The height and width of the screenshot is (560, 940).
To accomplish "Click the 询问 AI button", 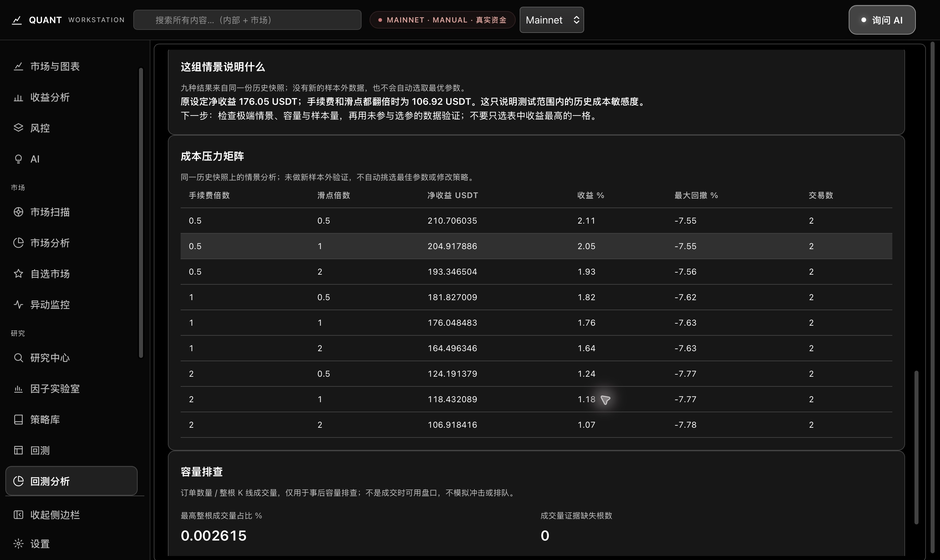I will (882, 20).
